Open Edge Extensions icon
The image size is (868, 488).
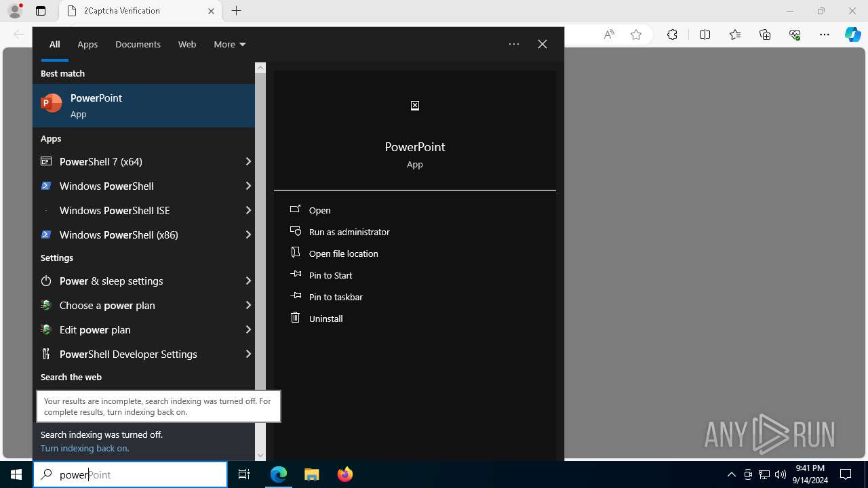coord(672,35)
